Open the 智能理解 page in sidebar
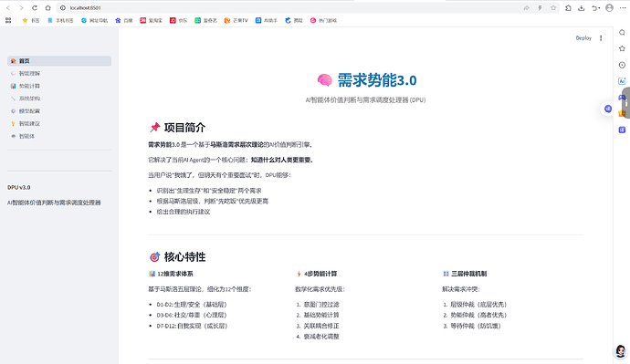The image size is (630, 364). click(59, 74)
